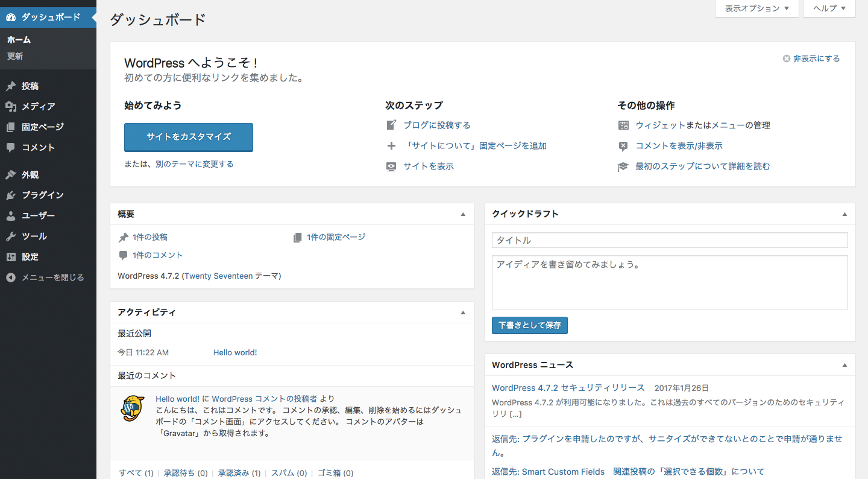Go to the ユーザー menu

point(48,216)
